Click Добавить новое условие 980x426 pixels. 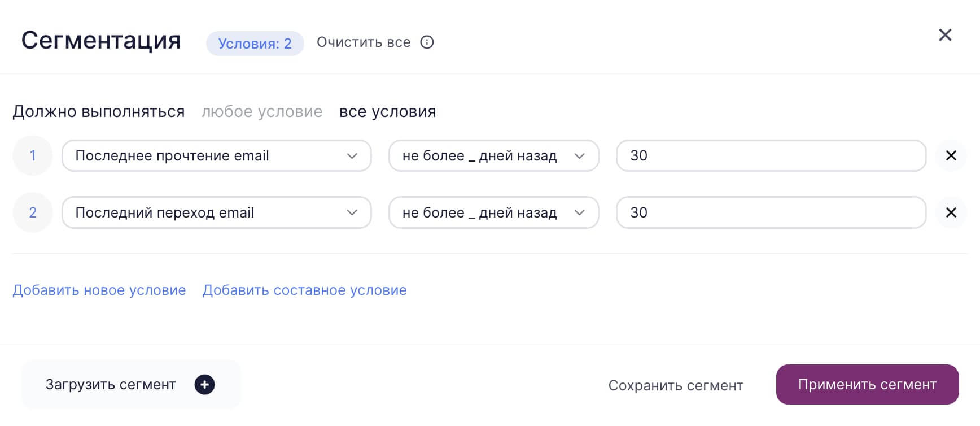coord(99,290)
